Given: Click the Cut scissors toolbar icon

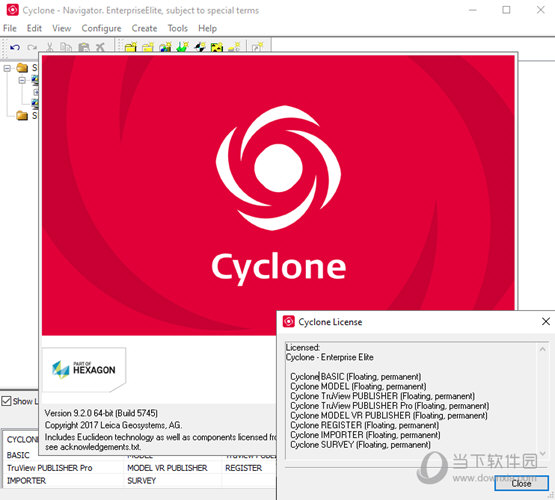Looking at the screenshot, I should (x=50, y=47).
